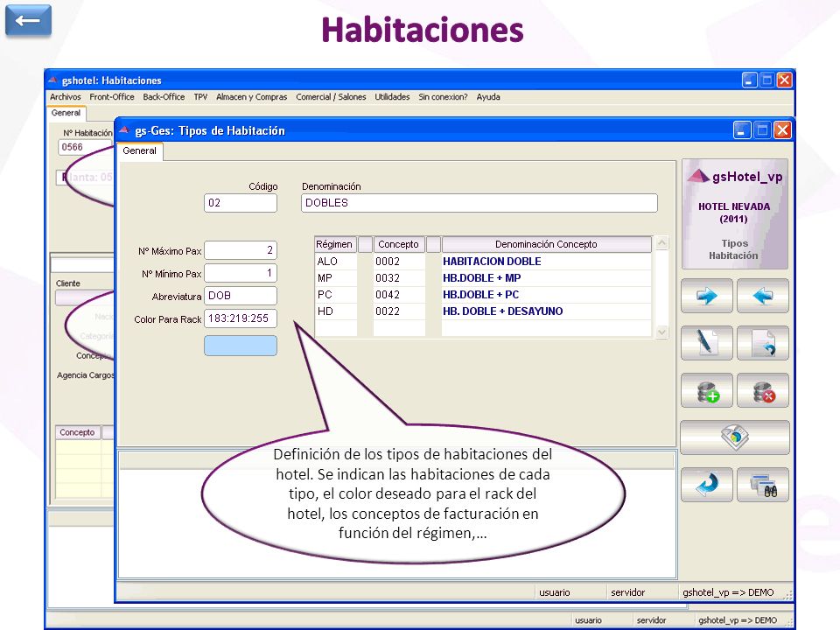Image resolution: width=840 pixels, height=630 pixels.
Task: Open Utilidades menu
Action: click(392, 97)
